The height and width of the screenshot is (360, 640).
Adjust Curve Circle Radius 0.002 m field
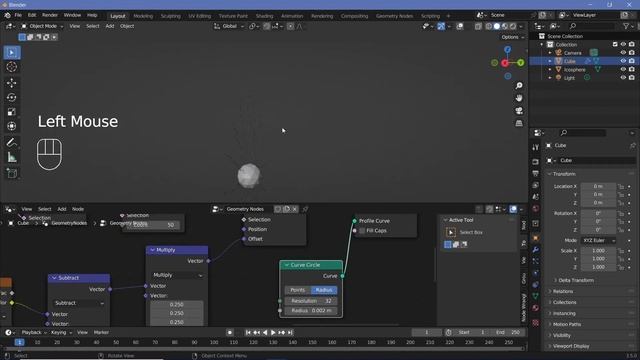(x=311, y=311)
